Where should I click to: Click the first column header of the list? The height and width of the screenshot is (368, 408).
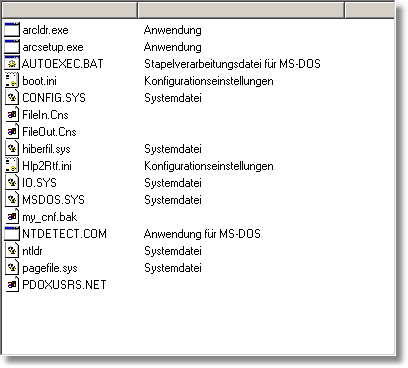point(69,10)
